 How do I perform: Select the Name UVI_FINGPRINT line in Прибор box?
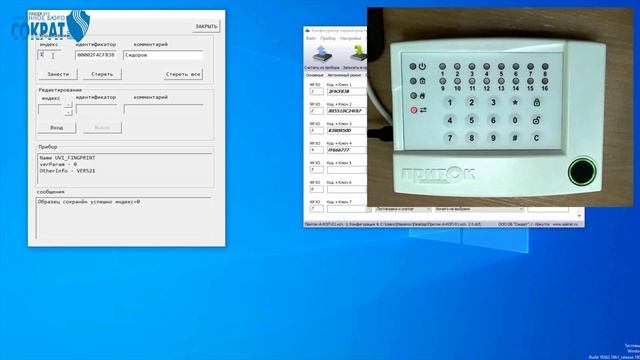(67, 158)
